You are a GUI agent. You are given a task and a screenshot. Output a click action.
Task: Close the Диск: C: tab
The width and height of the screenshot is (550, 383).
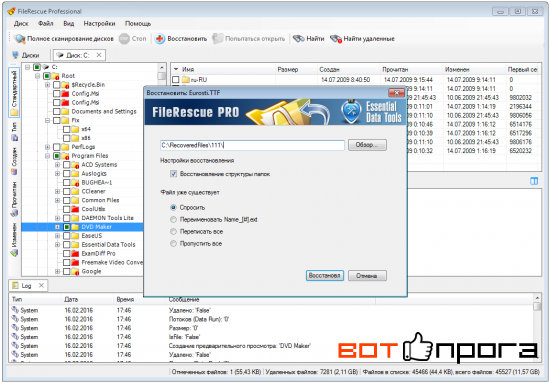[99, 55]
